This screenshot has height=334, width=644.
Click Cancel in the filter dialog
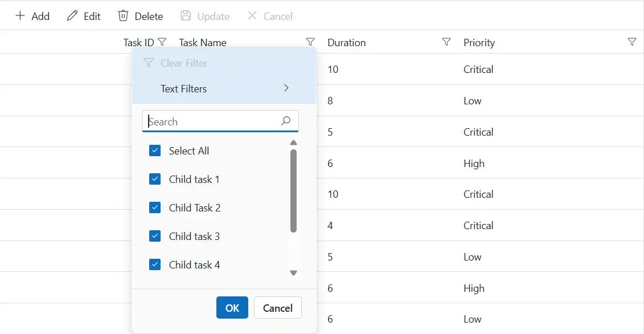coord(278,308)
